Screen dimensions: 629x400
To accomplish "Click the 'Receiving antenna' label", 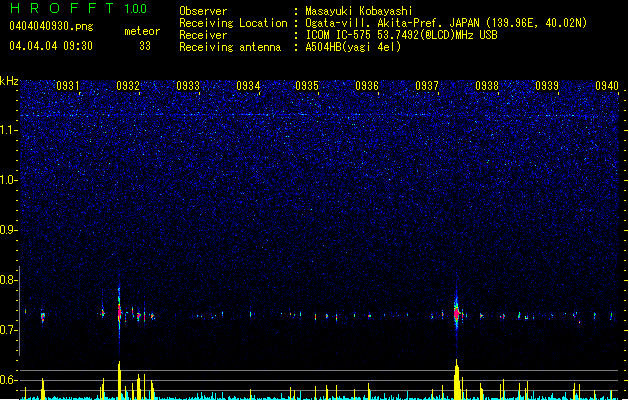I will 230,47.
